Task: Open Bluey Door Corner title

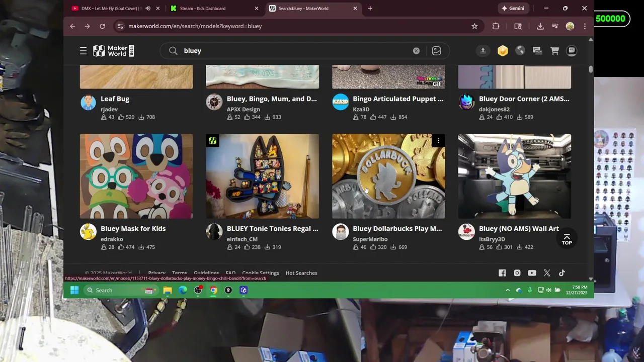Action: point(524,99)
